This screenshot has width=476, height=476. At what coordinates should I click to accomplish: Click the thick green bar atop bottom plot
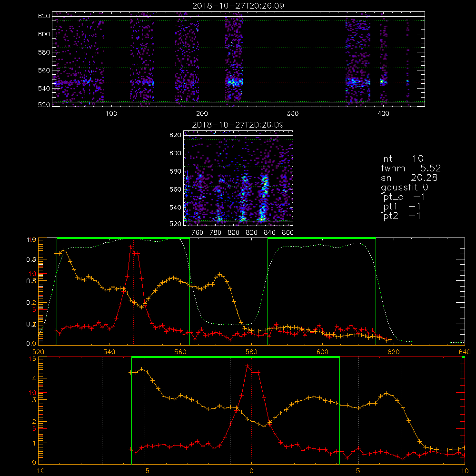[x=236, y=357]
